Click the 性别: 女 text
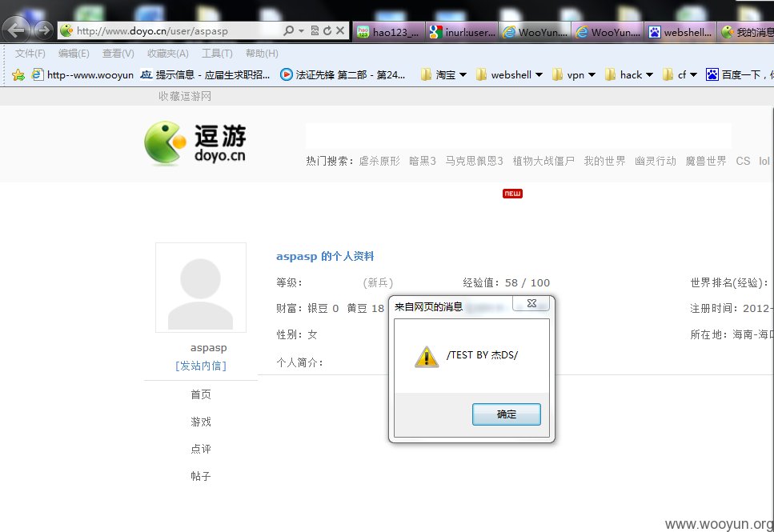The width and height of the screenshot is (774, 532). click(x=297, y=334)
